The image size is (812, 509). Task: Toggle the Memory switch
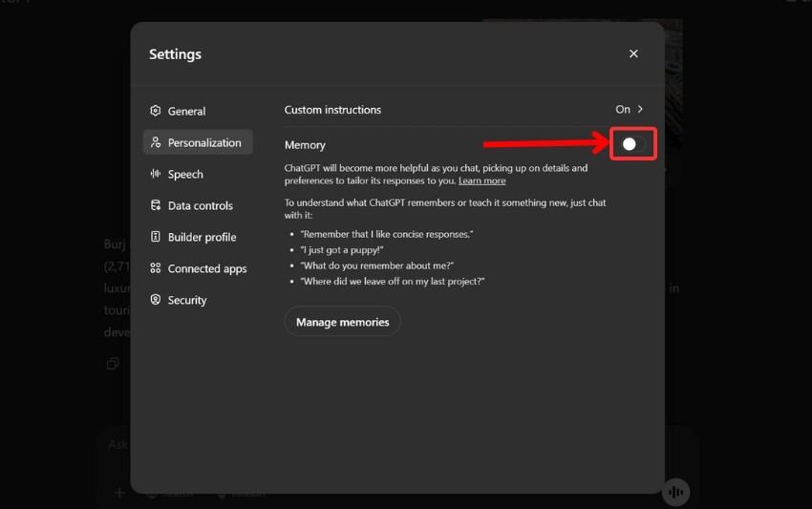633,144
